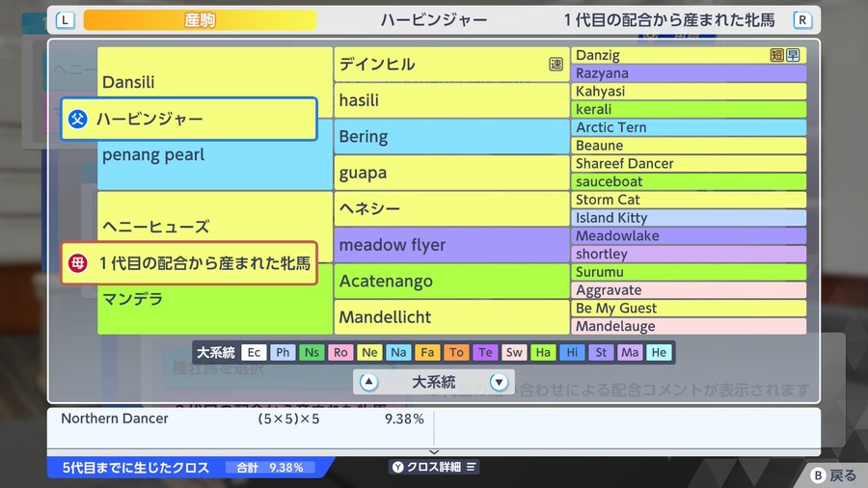The height and width of the screenshot is (488, 868).
Task: Select the ハービンジャー header tab
Action: [434, 20]
